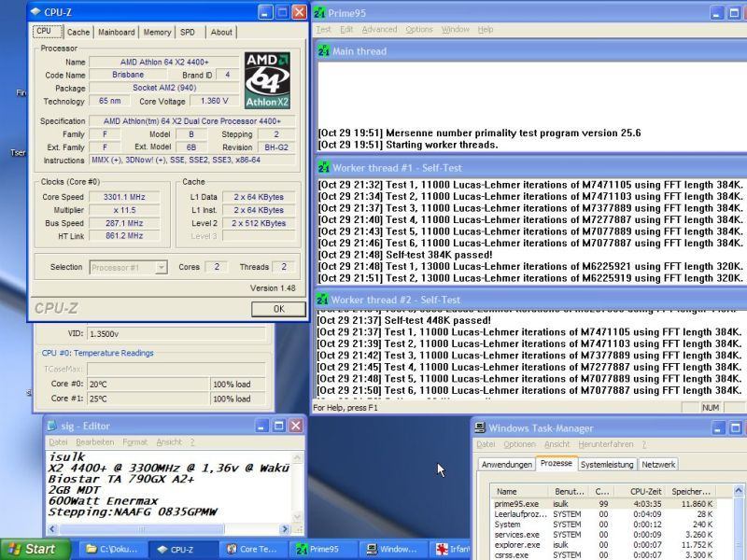Click the Worker thread #1 window icon
The image size is (747, 560).
(x=324, y=167)
